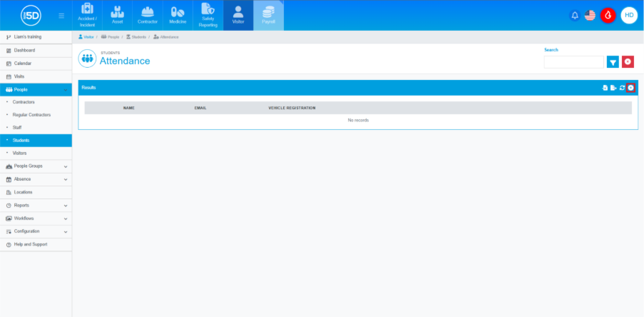The image size is (644, 317).
Task: Clear the search with the red X button
Action: coord(628,62)
